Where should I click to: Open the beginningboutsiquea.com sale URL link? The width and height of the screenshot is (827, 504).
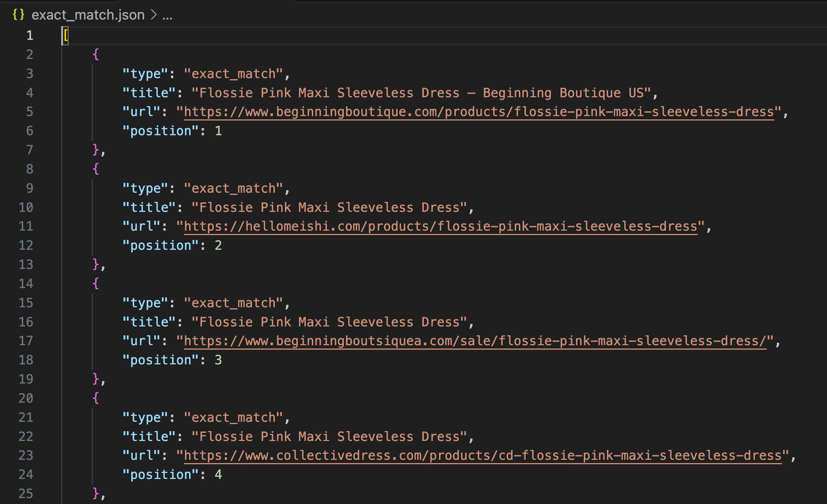pyautogui.click(x=475, y=341)
